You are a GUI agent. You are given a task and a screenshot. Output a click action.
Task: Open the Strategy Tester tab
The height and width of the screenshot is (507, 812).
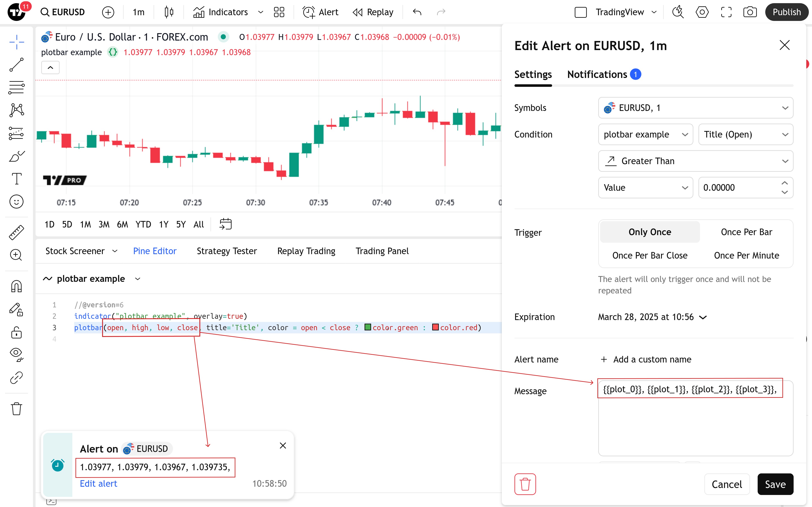[x=226, y=251]
